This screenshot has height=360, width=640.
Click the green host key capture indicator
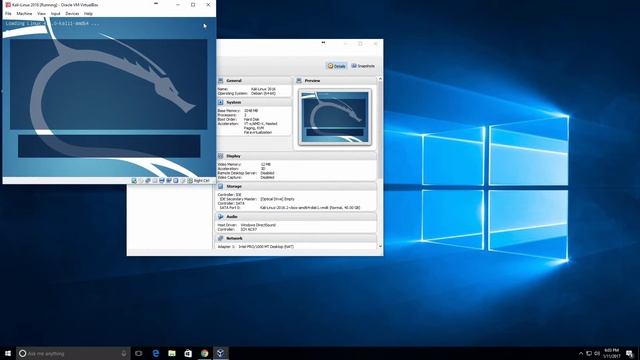pyautogui.click(x=190, y=180)
